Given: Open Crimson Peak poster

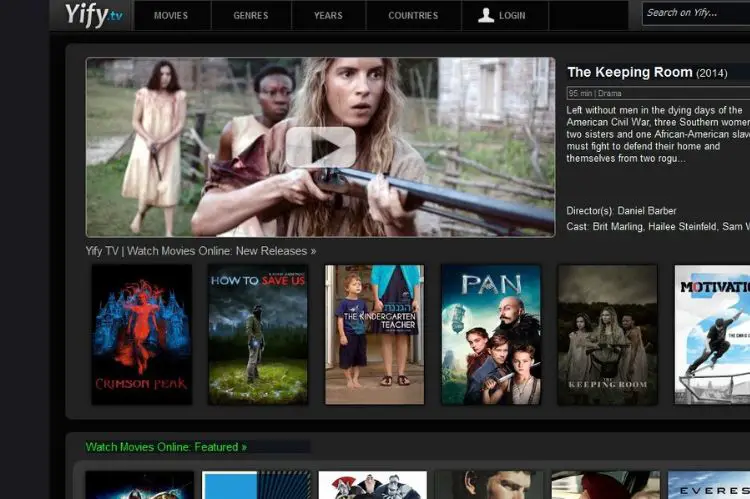Looking at the screenshot, I should [x=142, y=334].
